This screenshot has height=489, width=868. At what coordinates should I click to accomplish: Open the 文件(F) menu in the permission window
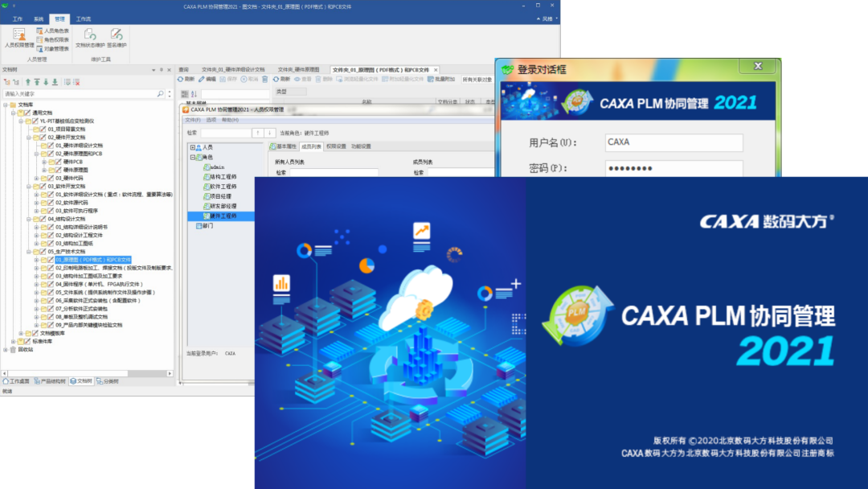(193, 120)
